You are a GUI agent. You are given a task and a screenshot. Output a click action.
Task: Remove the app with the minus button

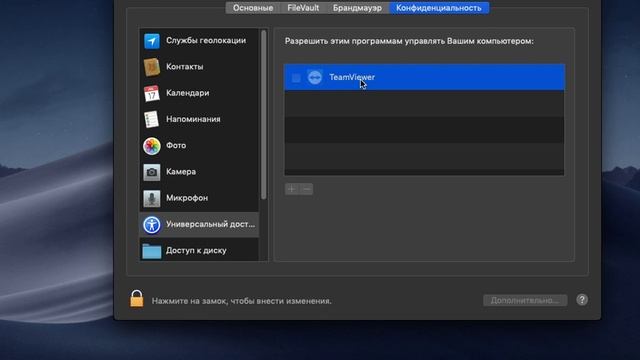(x=307, y=189)
